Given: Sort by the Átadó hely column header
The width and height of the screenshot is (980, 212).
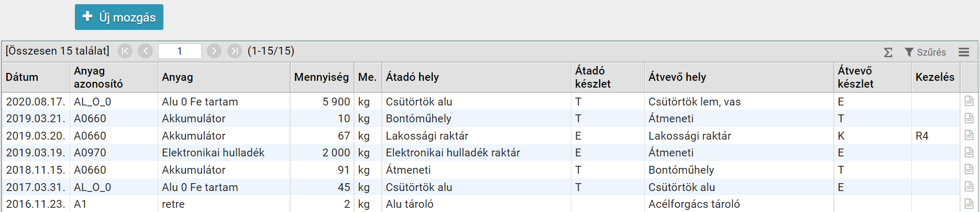Looking at the screenshot, I should [x=412, y=77].
